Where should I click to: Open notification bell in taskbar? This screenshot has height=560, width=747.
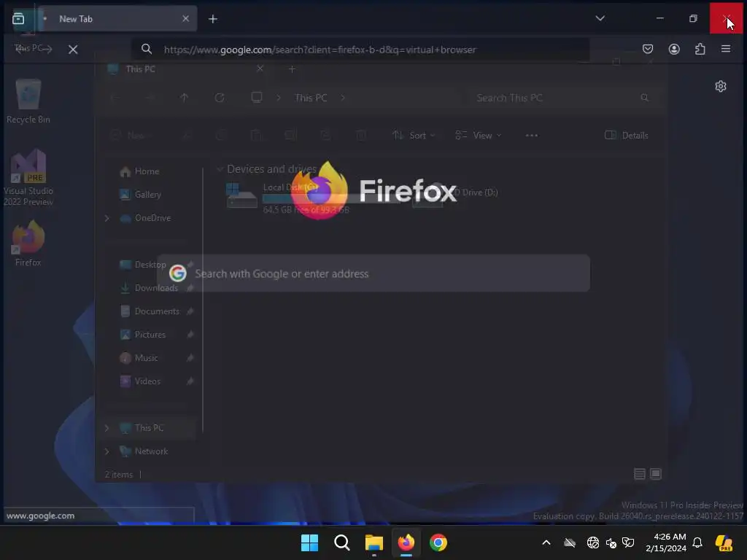tap(697, 542)
